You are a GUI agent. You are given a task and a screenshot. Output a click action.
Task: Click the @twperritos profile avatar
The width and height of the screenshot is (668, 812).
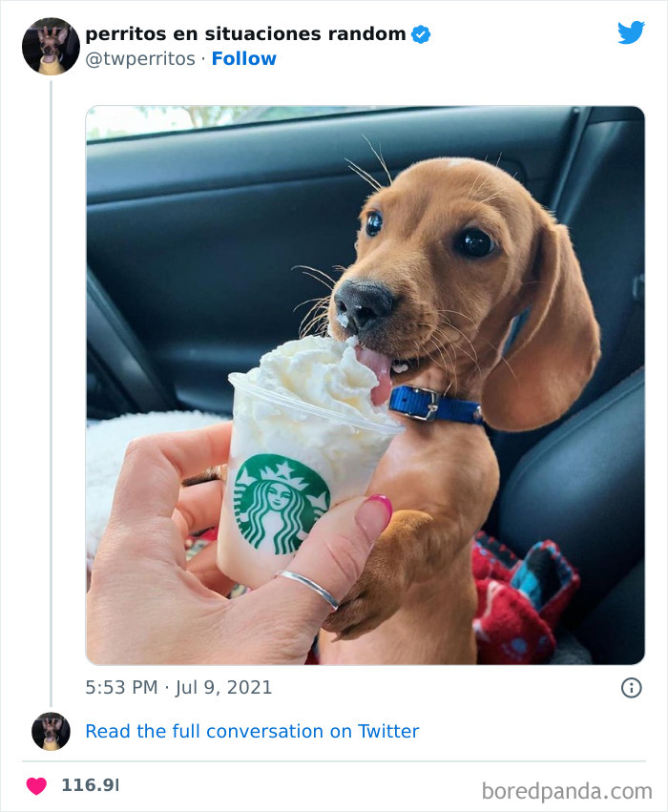tap(50, 45)
